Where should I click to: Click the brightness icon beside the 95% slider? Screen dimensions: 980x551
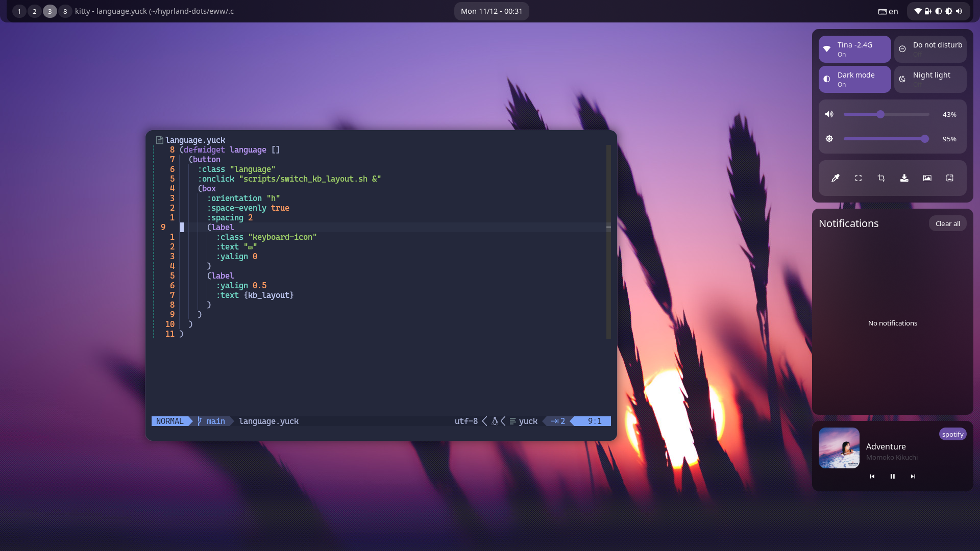pos(829,139)
